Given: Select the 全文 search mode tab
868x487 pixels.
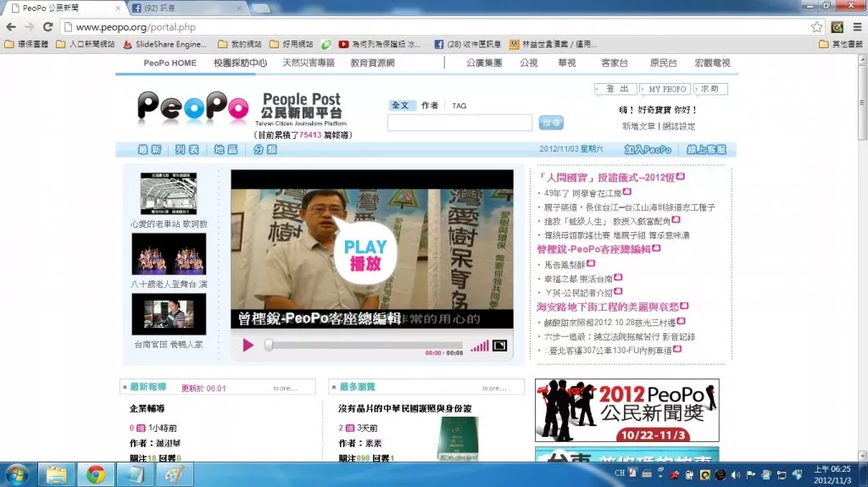Looking at the screenshot, I should 400,105.
